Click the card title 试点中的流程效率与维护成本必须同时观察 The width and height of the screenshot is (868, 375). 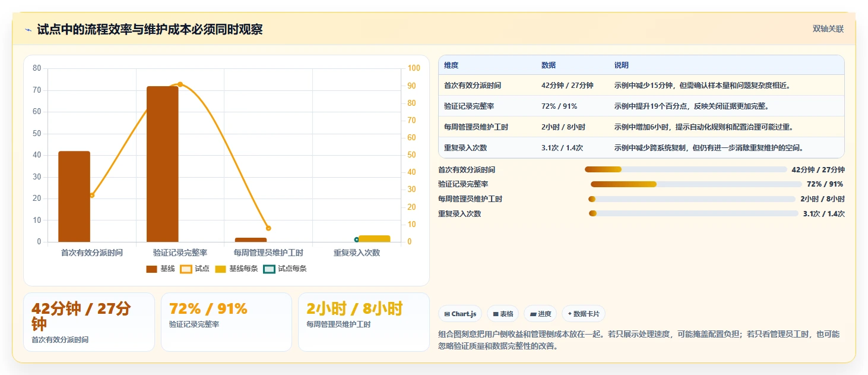150,30
